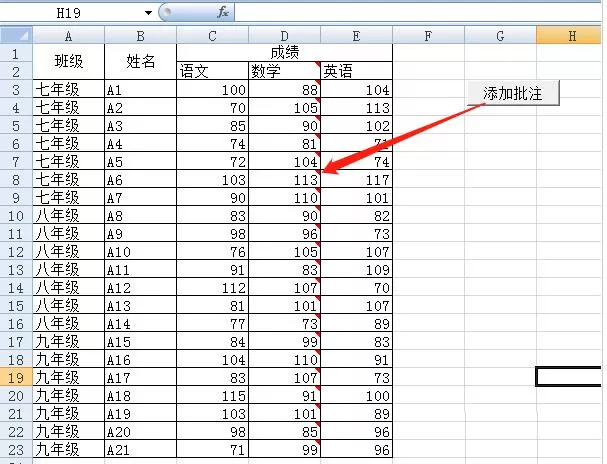The width and height of the screenshot is (607, 464).
Task: Select name cell A8
Action: pos(141,215)
